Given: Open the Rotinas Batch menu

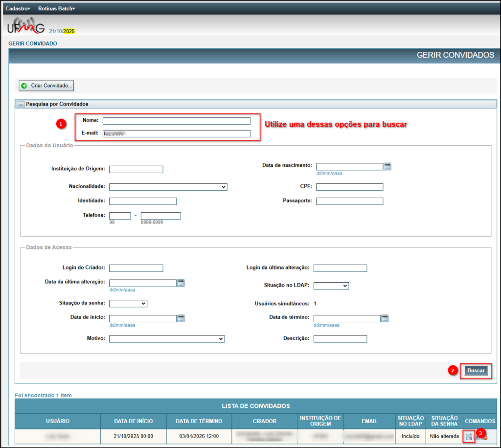Looking at the screenshot, I should (56, 9).
